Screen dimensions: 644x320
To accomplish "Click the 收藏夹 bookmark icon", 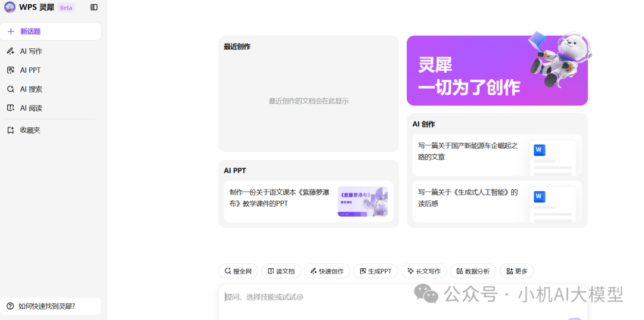I will click(11, 130).
